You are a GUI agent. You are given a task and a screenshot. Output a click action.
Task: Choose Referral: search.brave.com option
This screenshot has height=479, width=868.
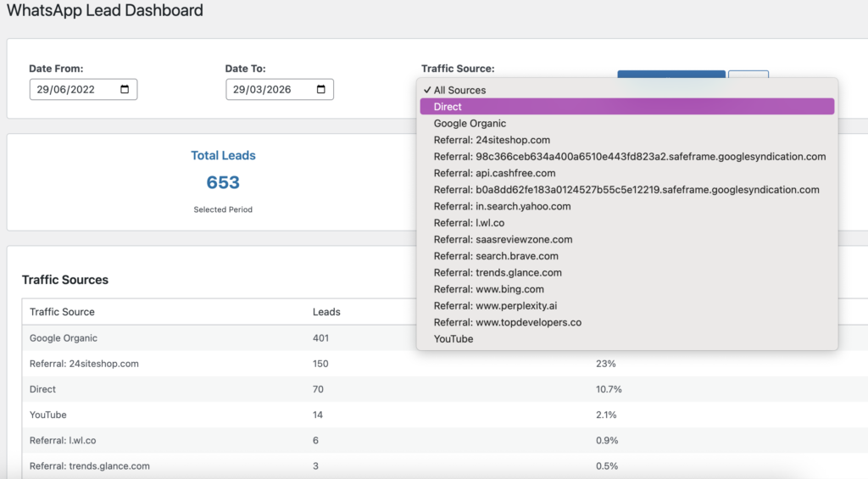[x=496, y=256]
